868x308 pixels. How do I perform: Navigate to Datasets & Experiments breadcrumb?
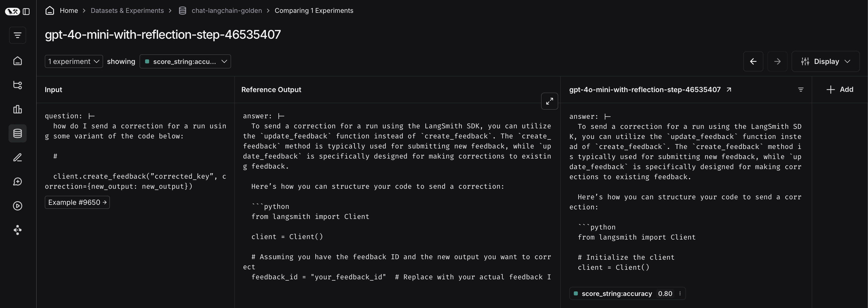(x=127, y=11)
